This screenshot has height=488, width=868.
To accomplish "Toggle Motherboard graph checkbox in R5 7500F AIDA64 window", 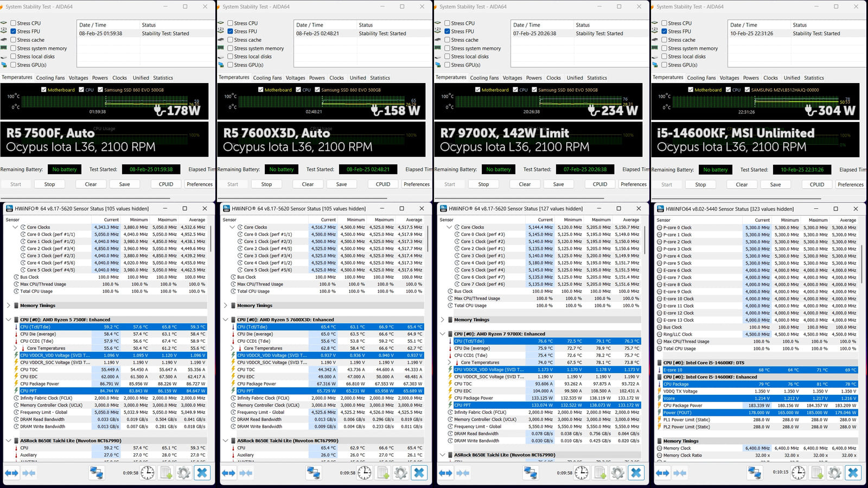I will pos(44,90).
